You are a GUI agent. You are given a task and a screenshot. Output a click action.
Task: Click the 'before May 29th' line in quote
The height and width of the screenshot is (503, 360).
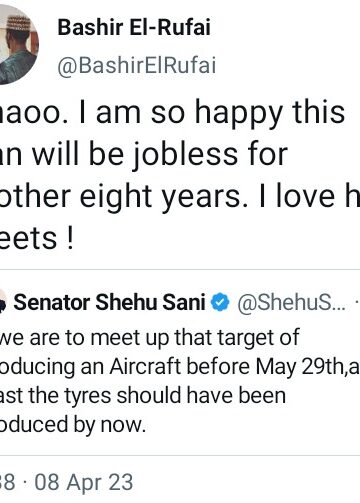(180, 367)
